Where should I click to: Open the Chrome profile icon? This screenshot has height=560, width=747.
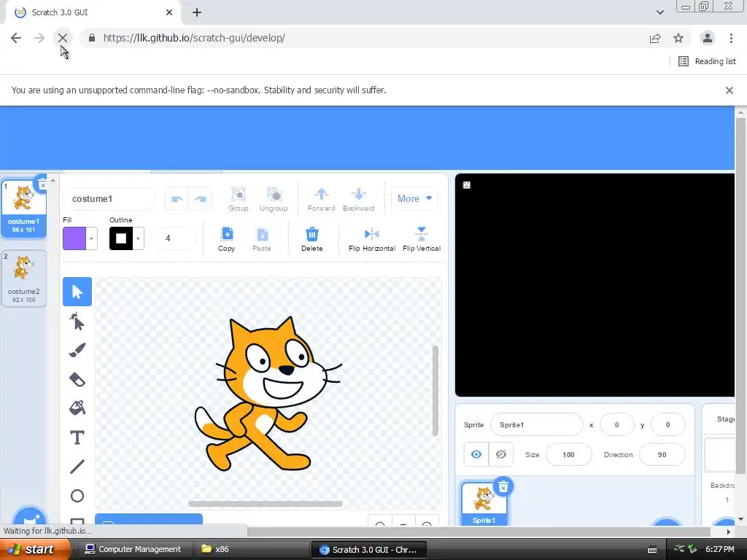point(708,38)
